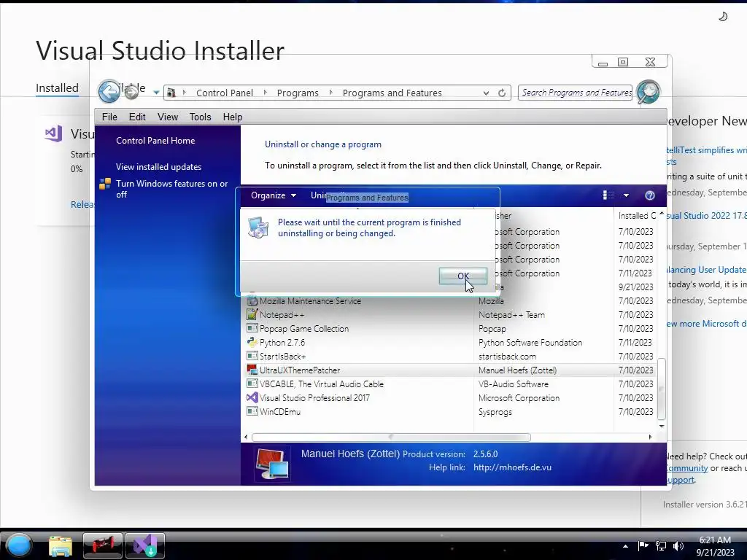Click the Action Center flag tray icon
747x560 pixels.
(643, 545)
